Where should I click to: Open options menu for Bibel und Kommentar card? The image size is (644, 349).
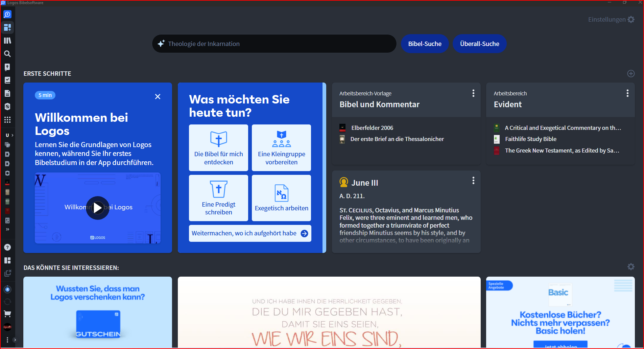tap(473, 93)
